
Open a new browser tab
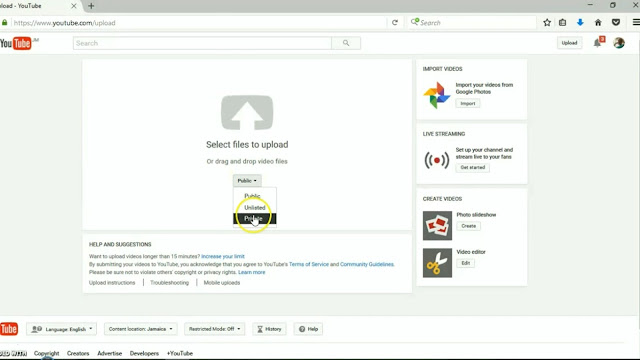tap(91, 6)
